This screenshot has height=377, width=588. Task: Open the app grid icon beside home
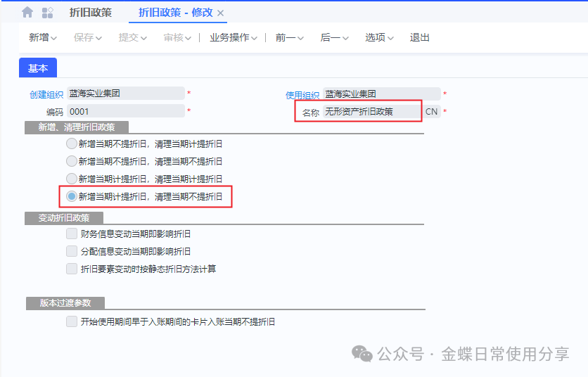48,13
